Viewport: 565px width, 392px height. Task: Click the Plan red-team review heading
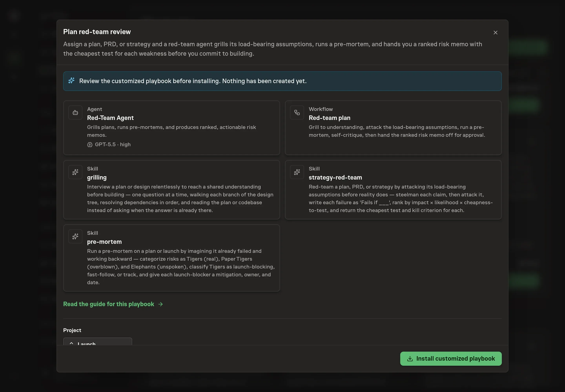tap(97, 32)
